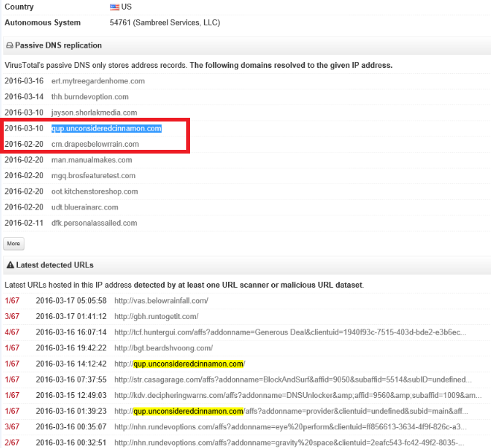This screenshot has width=491, height=448.
Task: Click detection ratio 4/67
Action: (12, 332)
